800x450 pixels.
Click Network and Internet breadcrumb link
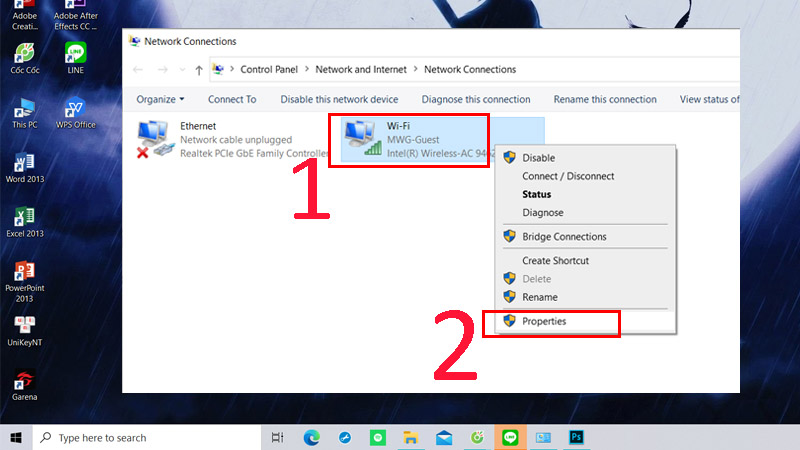361,69
